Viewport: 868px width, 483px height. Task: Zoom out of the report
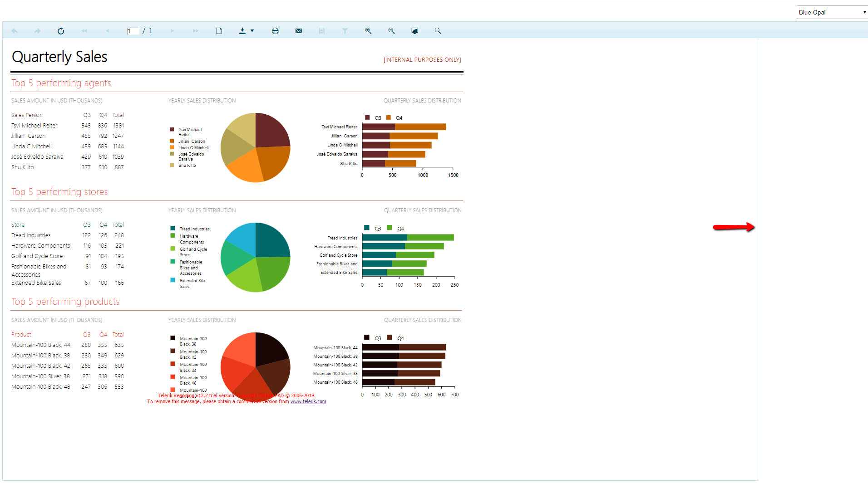tap(391, 31)
